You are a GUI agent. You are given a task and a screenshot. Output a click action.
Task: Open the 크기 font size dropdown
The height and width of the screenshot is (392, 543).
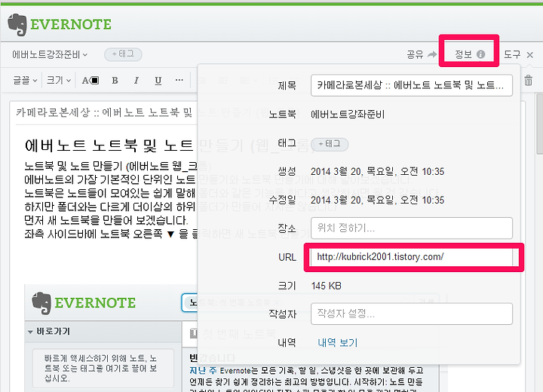59,81
